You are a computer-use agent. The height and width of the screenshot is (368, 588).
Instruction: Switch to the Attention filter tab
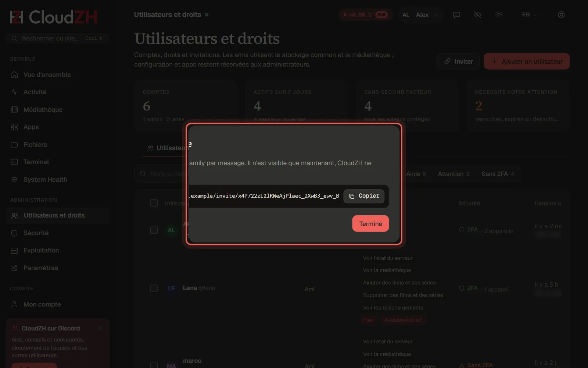pyautogui.click(x=453, y=174)
